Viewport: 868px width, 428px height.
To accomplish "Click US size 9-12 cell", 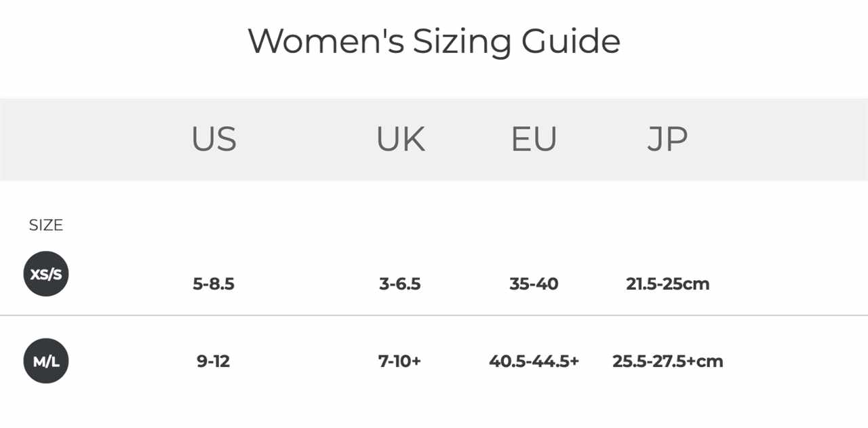I will (x=214, y=361).
